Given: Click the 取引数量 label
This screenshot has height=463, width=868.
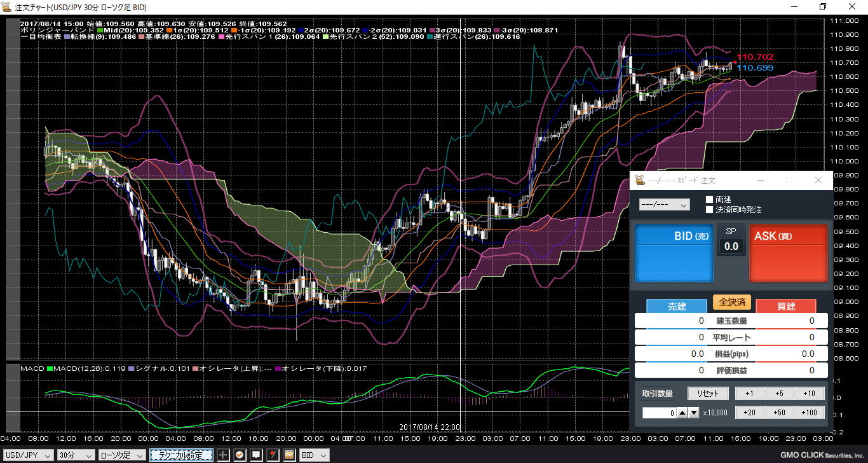Looking at the screenshot, I should [x=657, y=394].
